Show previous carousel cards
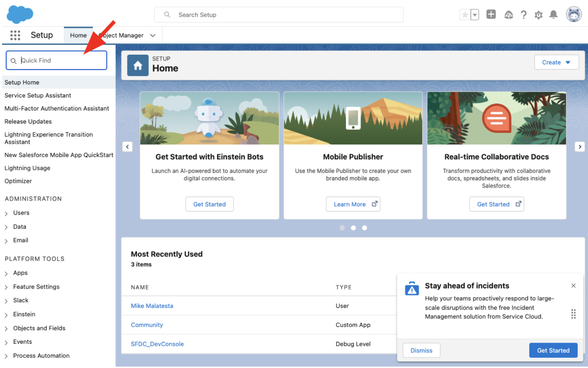This screenshot has height=368, width=588. [x=127, y=147]
